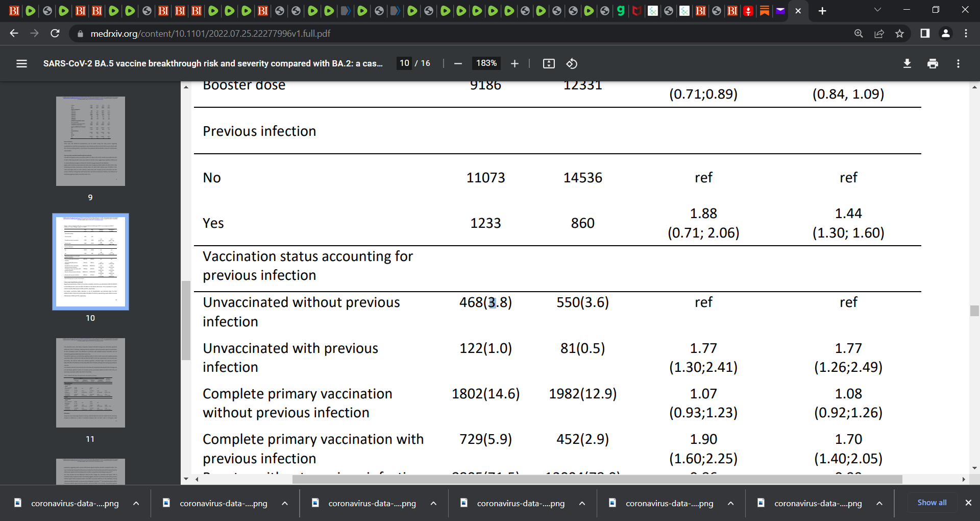Screen dimensions: 980x521
Task: Select page 9 thumbnail
Action: 90,141
